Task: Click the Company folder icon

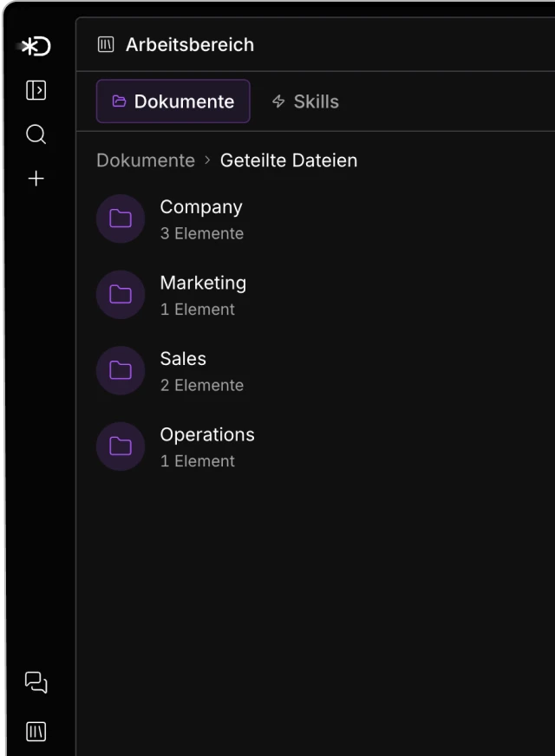Action: [121, 218]
